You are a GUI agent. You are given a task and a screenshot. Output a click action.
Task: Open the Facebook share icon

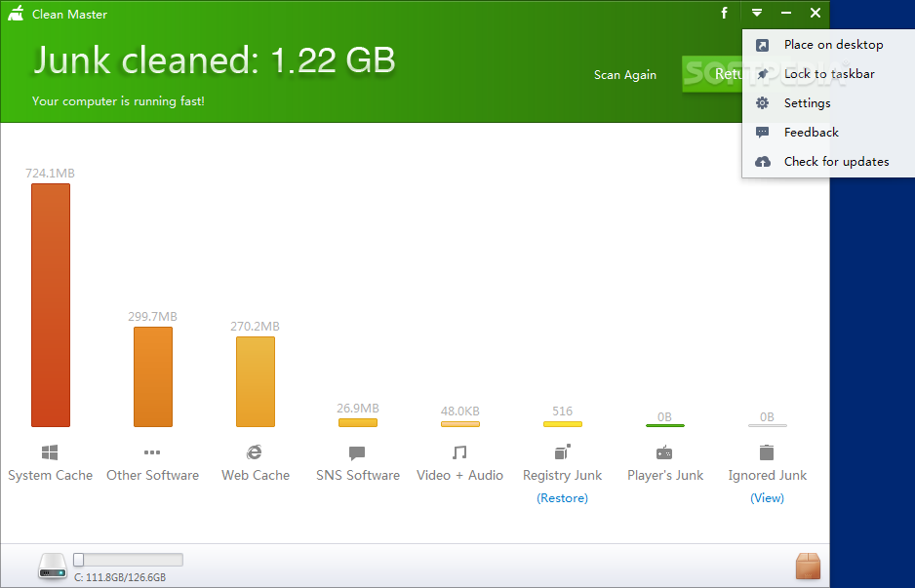coord(724,13)
